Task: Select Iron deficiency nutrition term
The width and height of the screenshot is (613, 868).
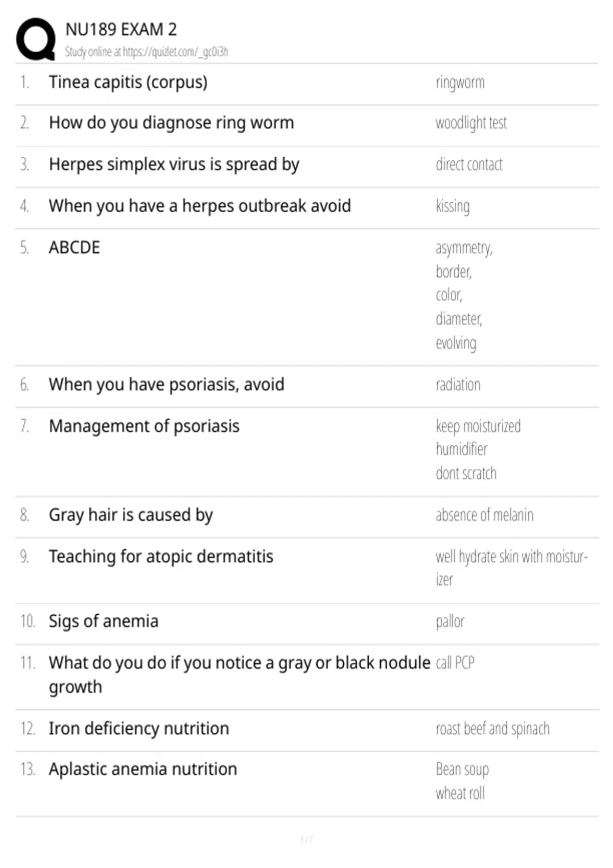Action: coord(139,729)
